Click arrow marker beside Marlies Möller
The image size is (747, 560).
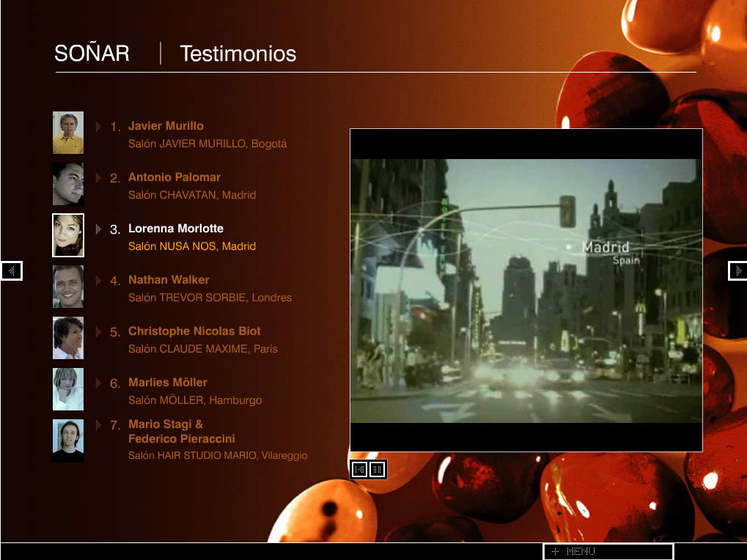pos(98,383)
